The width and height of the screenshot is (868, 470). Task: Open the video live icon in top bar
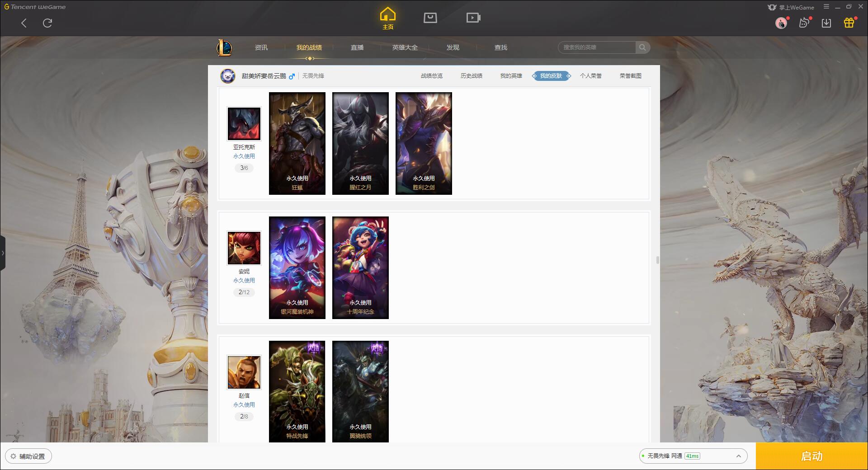pos(473,18)
